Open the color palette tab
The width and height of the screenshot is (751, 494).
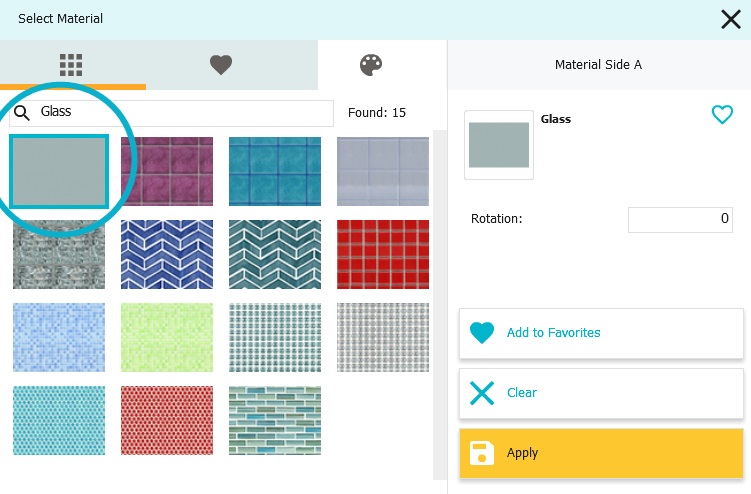[x=371, y=65]
